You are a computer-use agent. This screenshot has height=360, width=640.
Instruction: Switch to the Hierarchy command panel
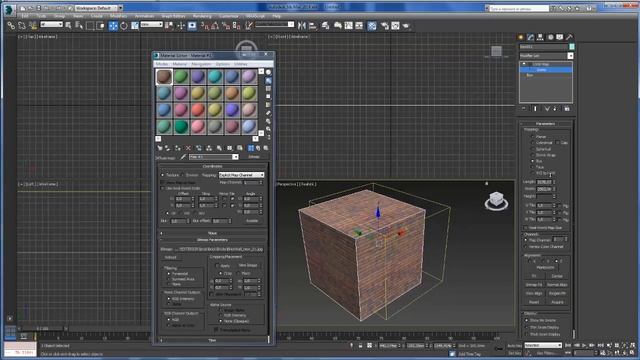point(540,37)
